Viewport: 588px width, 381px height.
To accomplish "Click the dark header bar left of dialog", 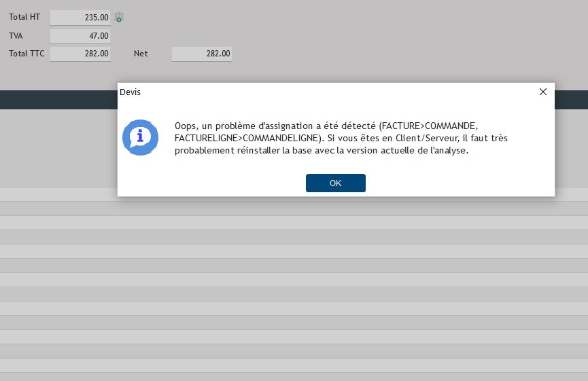I will [58, 100].
